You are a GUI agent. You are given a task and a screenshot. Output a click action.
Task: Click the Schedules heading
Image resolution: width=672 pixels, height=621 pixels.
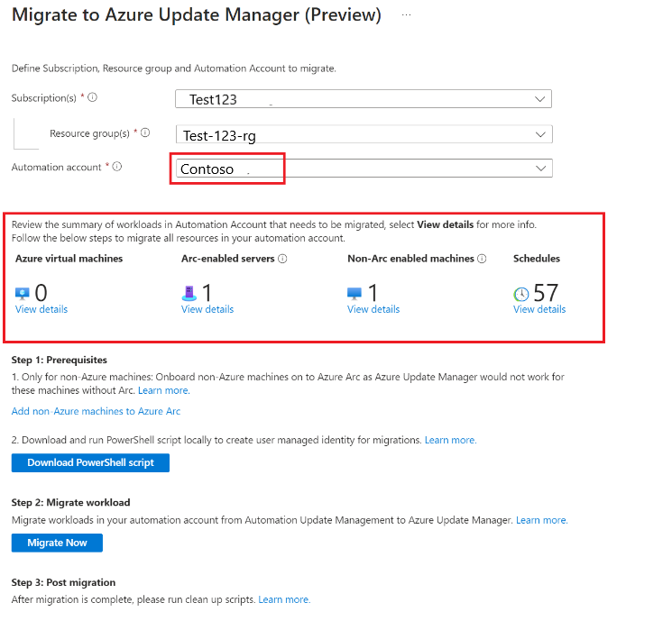pyautogui.click(x=537, y=259)
